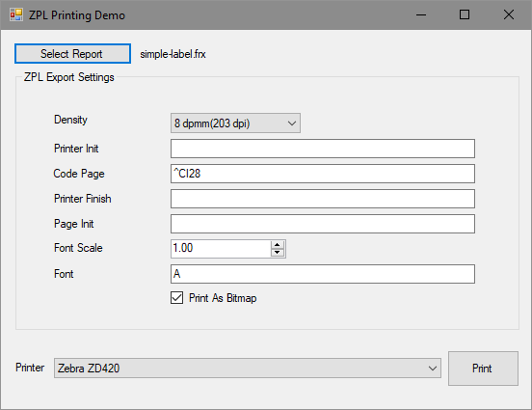Maximize the ZPL Printing Demo window
This screenshot has height=410, width=532.
tap(465, 14)
